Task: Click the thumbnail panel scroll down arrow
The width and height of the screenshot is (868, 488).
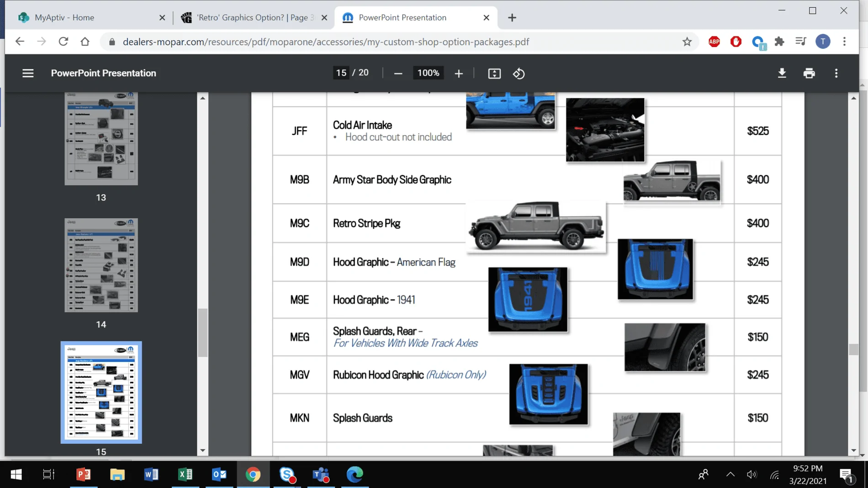Action: click(203, 451)
